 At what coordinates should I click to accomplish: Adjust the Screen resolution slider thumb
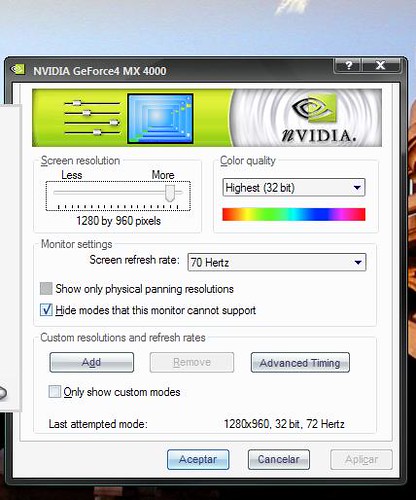(170, 193)
